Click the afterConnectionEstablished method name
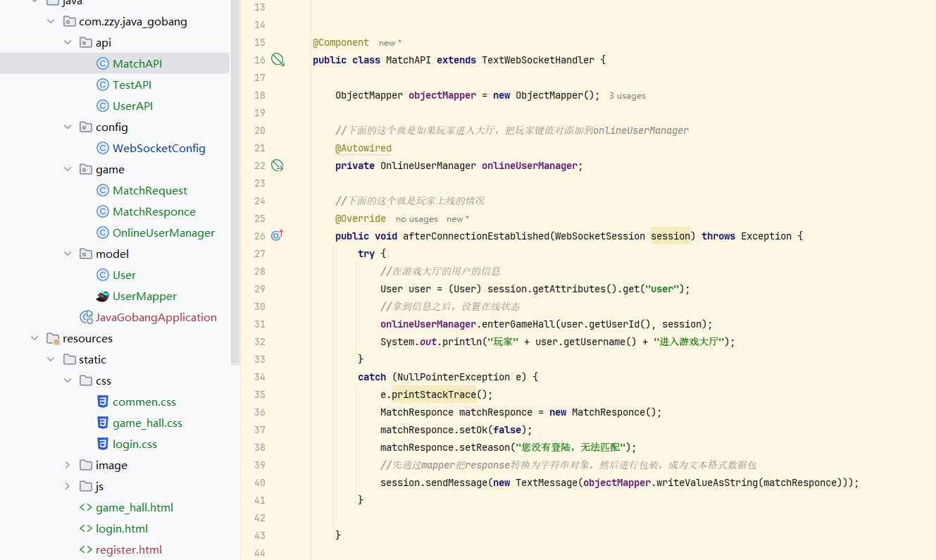The image size is (936, 560). coord(476,236)
